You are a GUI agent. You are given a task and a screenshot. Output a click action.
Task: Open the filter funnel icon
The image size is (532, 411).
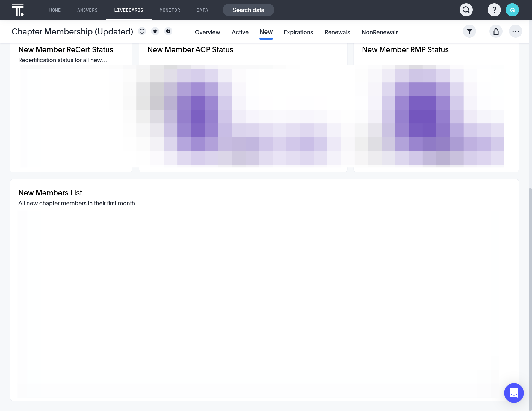[x=469, y=31]
